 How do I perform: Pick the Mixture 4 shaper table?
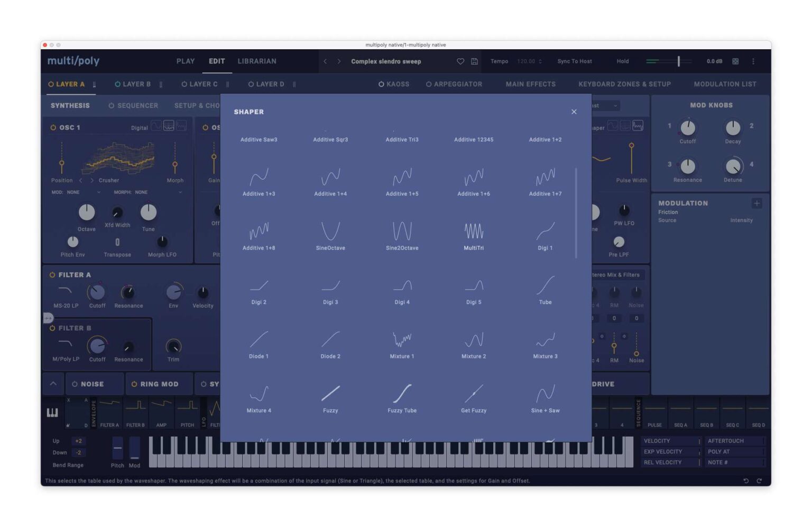click(x=259, y=399)
